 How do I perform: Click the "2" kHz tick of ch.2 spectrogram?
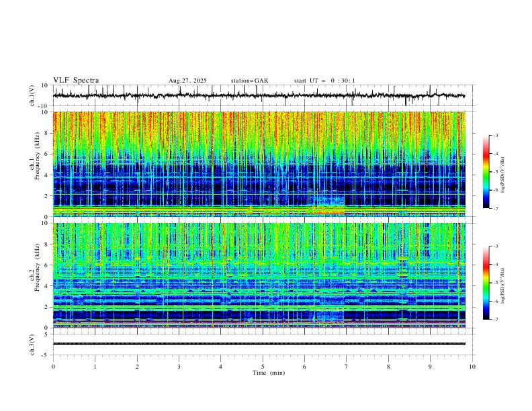(47, 307)
